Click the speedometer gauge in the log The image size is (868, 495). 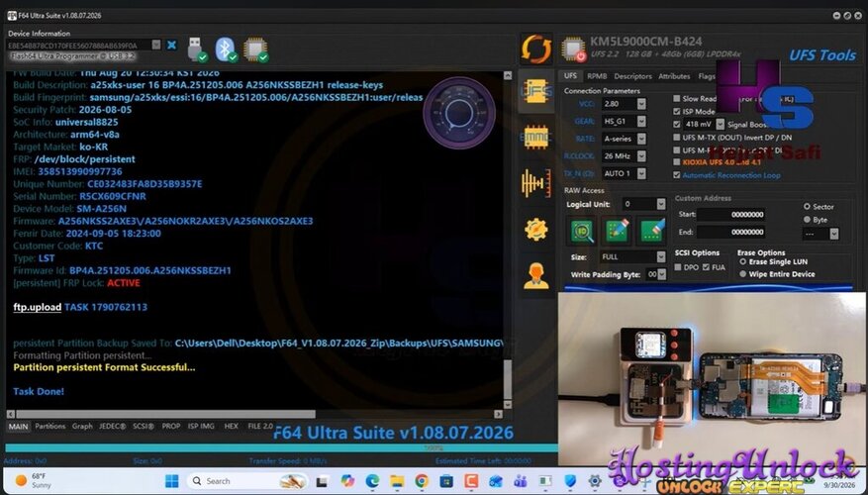[x=459, y=113]
